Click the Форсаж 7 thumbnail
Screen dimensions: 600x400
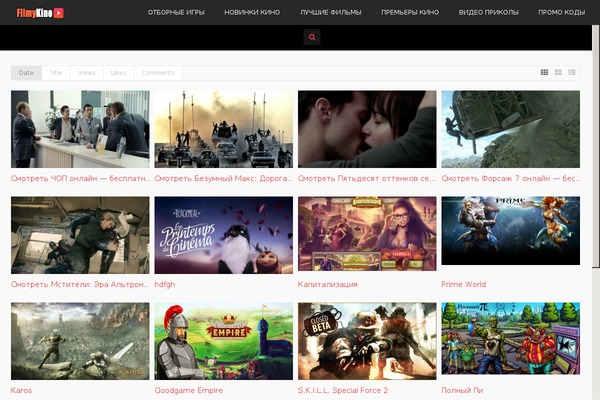point(510,129)
